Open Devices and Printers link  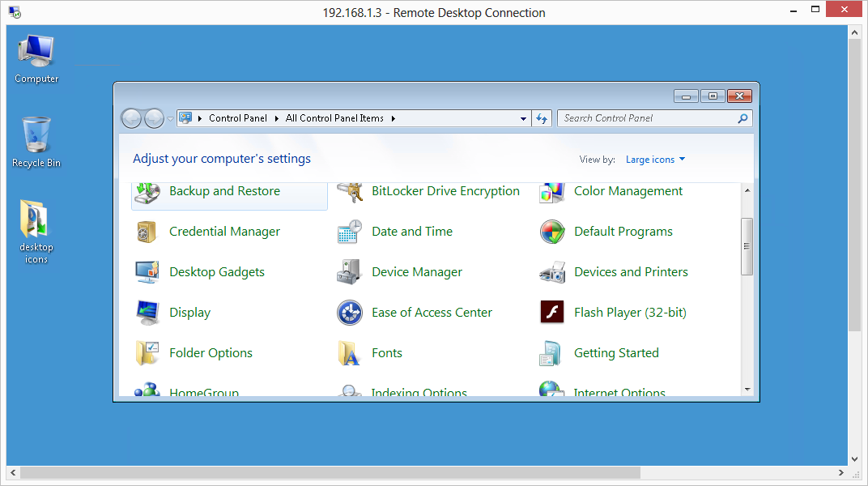631,272
